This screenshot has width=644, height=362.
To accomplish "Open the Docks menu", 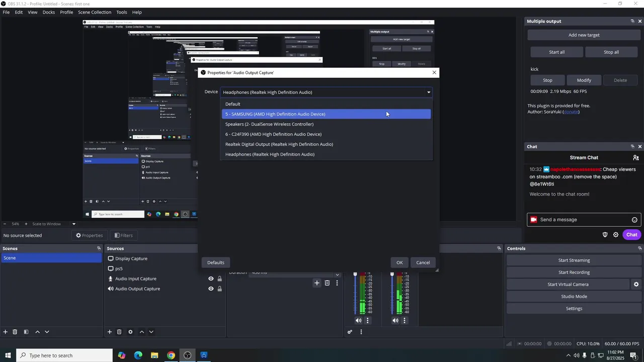I will click(x=49, y=12).
